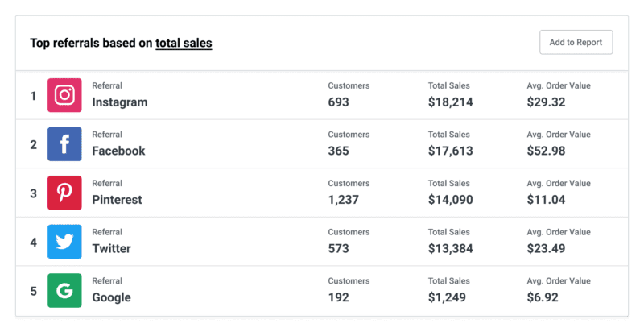Open the Google referral icon
The image size is (644, 332).
[64, 290]
